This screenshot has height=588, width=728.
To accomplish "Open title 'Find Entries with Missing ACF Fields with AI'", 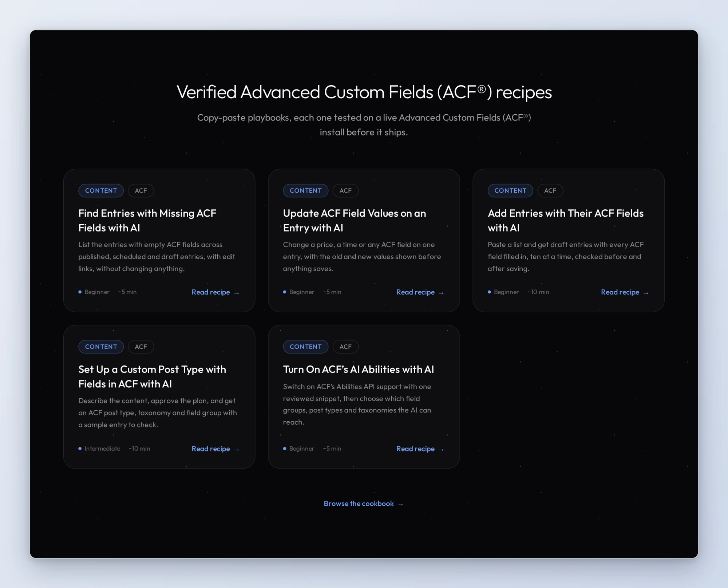I will tap(147, 220).
